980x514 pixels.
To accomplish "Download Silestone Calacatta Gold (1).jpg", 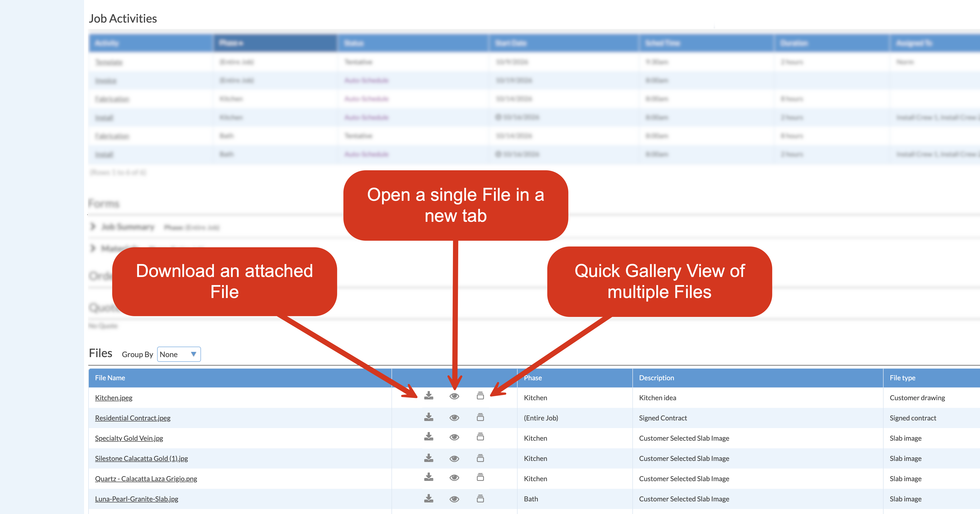I will point(429,458).
